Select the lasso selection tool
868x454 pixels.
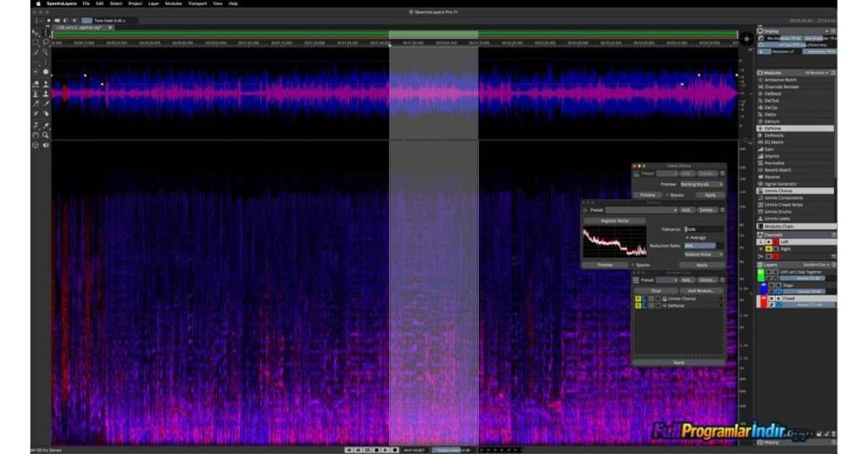[46, 42]
